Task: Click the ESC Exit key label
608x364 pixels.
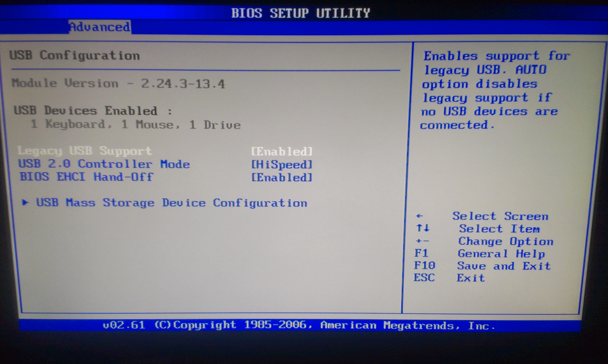Action: click(424, 278)
